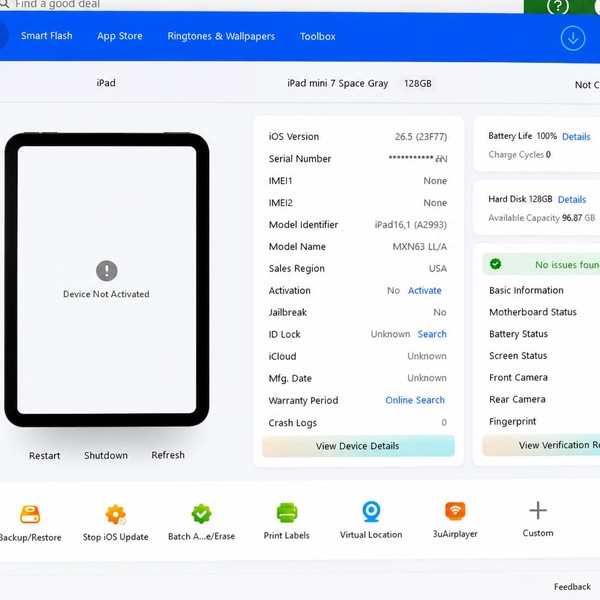The width and height of the screenshot is (600, 600).
Task: Select the Rear Camera row
Action: tap(517, 399)
